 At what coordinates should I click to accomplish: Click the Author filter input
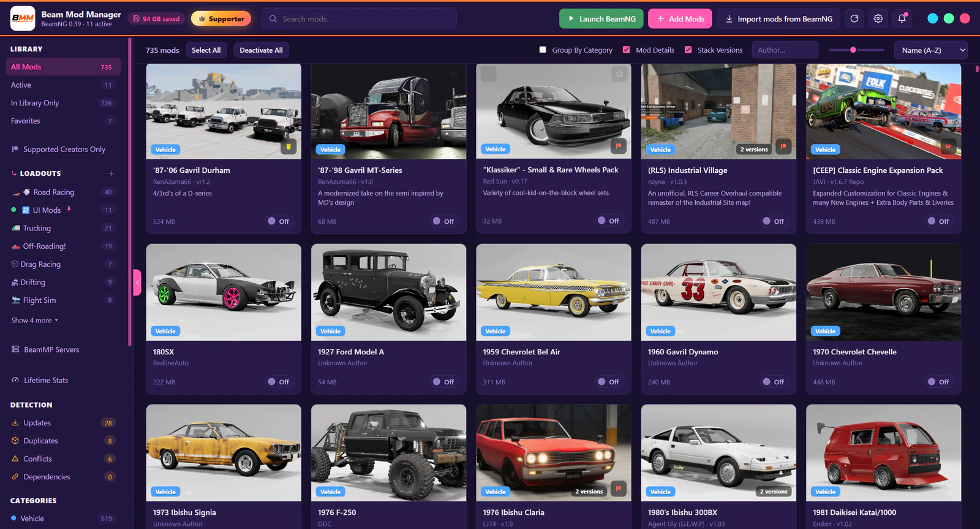point(785,50)
